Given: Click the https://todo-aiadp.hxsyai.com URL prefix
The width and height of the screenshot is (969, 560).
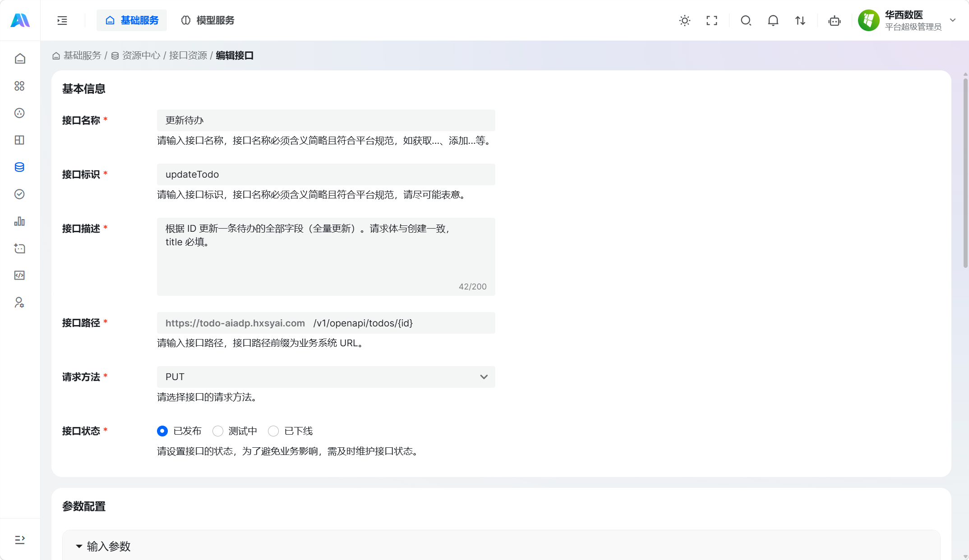Looking at the screenshot, I should tap(235, 323).
